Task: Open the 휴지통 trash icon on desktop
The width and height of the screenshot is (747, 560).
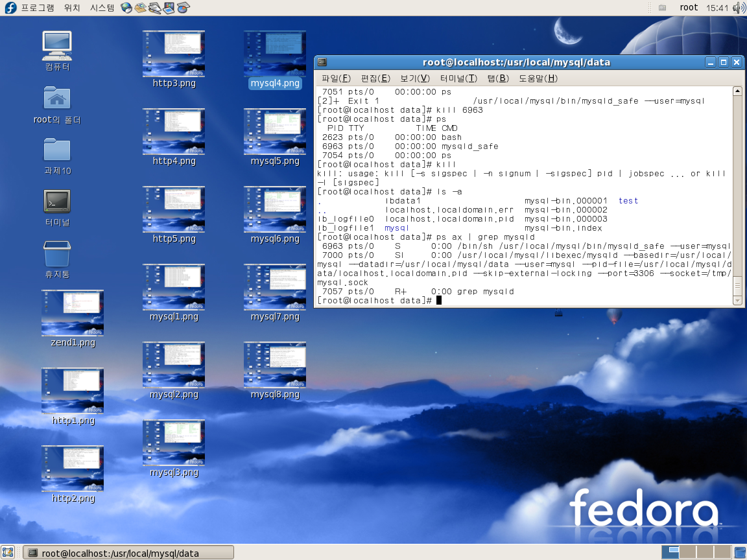Action: 57,254
